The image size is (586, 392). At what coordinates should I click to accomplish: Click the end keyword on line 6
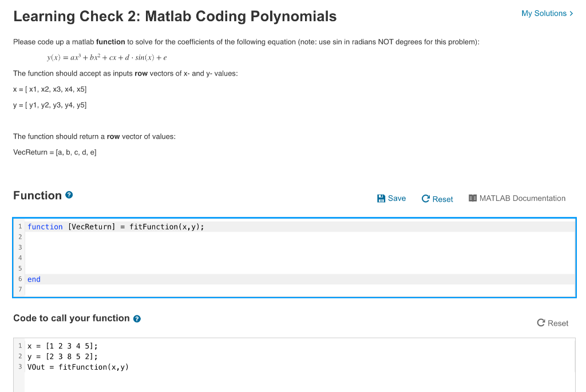point(33,279)
